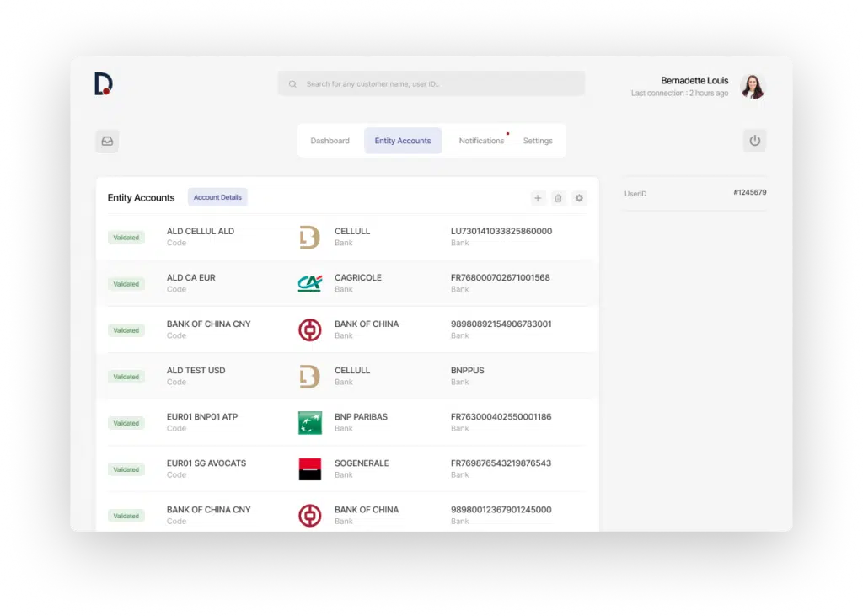Click Validated badge for EUR01 SG AVOCATS

[x=126, y=469]
